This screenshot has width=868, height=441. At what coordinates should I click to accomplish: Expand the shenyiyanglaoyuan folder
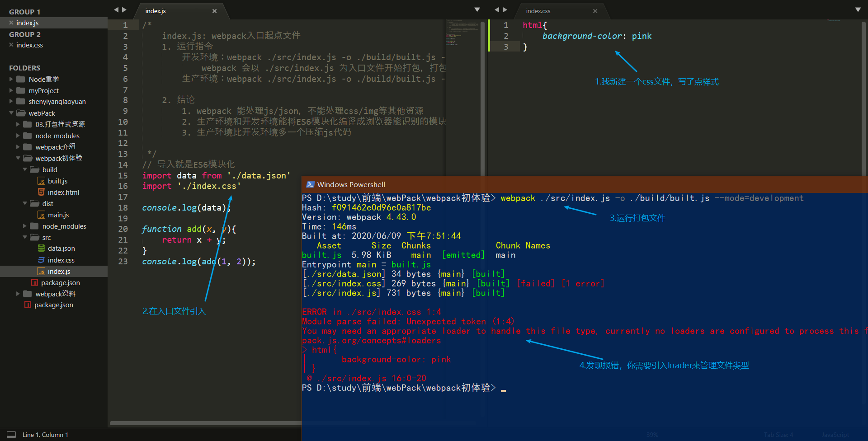[x=11, y=101]
